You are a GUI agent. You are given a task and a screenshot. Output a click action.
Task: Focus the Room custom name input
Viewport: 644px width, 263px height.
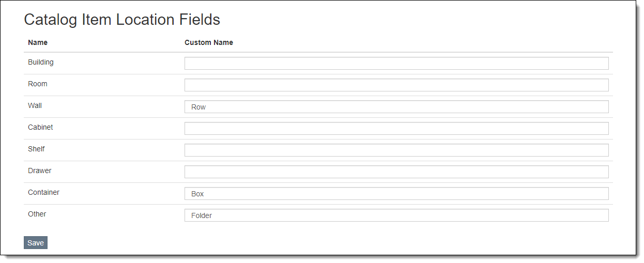[x=396, y=85]
